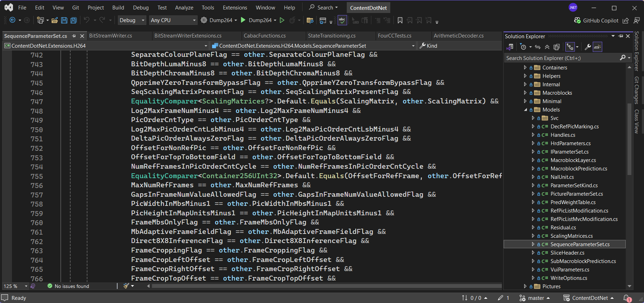644x303 pixels.
Task: Click the Solution Explorer search magnifier icon
Action: (x=623, y=58)
